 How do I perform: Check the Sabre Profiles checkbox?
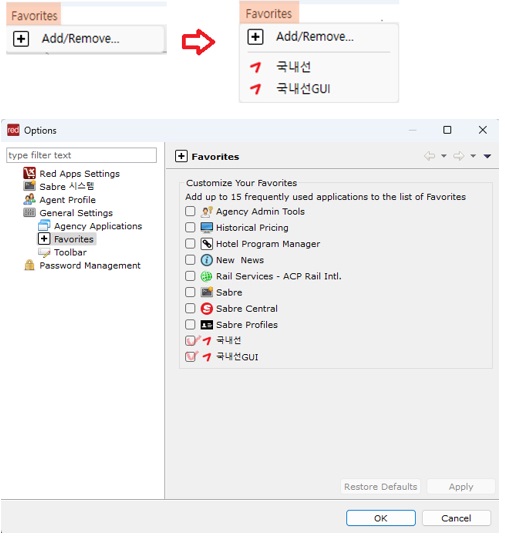(x=190, y=324)
